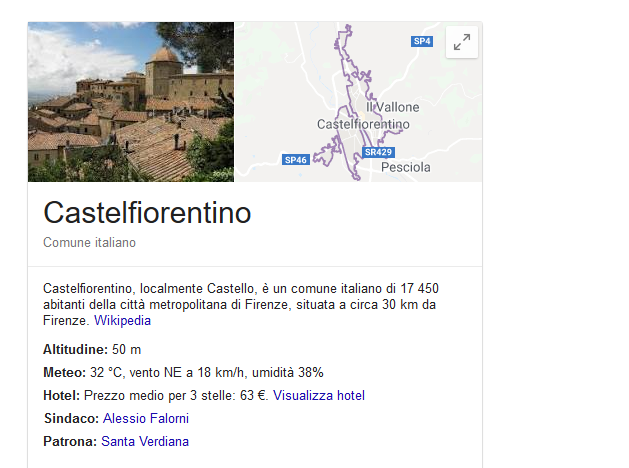Image resolution: width=629 pixels, height=468 pixels.
Task: Open the Castelfiorentino town photo
Action: click(131, 102)
